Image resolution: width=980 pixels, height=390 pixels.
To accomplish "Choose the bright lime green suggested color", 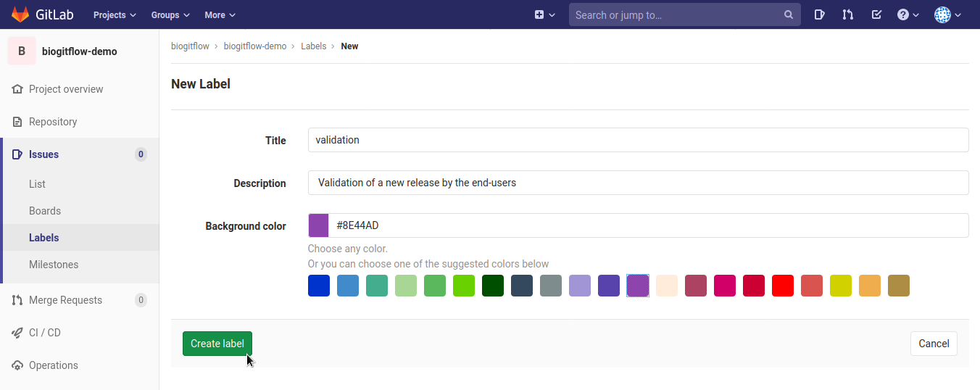I will tap(464, 286).
